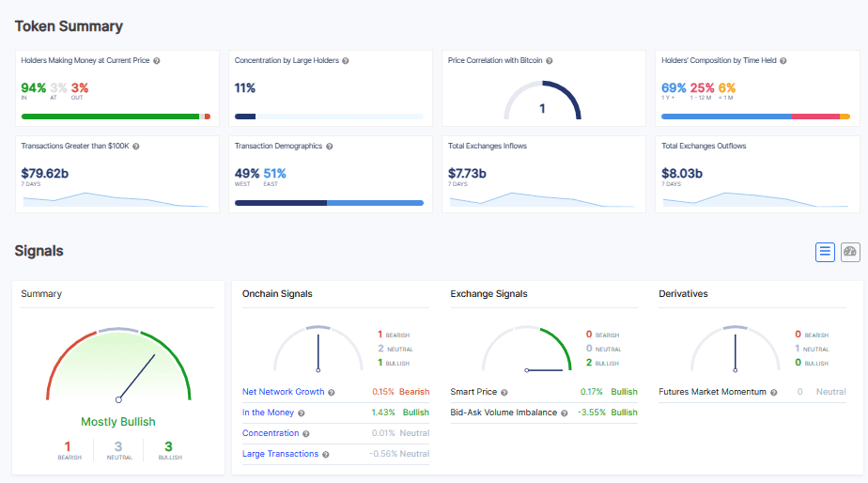Click the Total Exchanges Inflows sparkline chart
The height and width of the screenshot is (483, 868).
[x=539, y=198]
